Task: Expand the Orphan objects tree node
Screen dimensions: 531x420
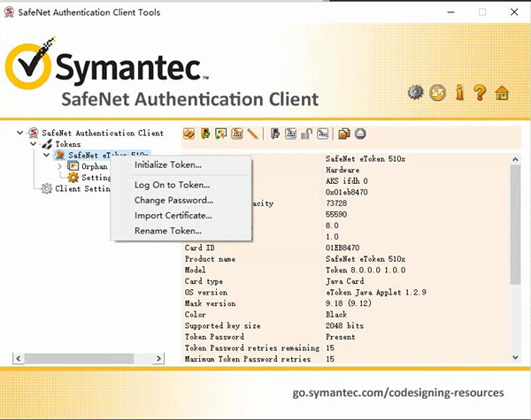Action: click(x=59, y=166)
